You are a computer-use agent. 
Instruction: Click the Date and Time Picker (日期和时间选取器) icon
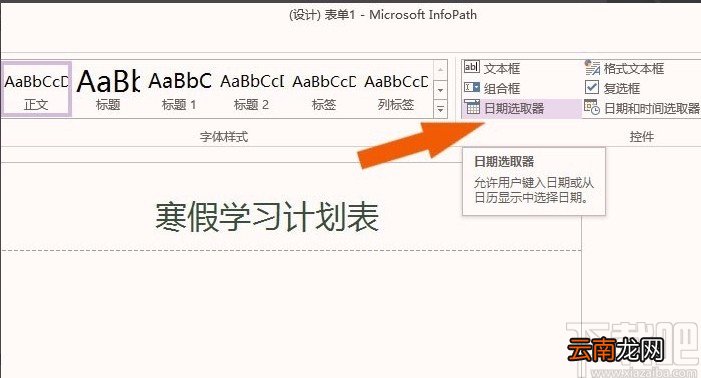click(592, 108)
